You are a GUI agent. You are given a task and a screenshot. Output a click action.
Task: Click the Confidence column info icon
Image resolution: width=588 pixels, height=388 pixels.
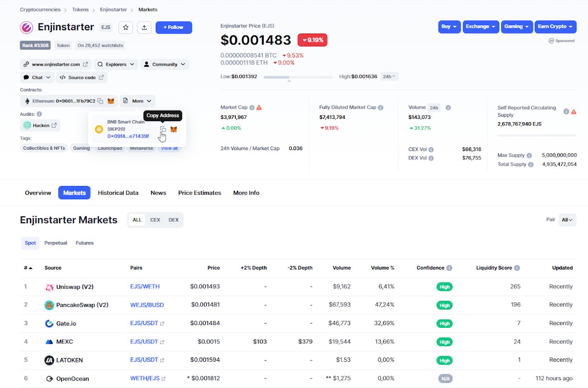(x=449, y=268)
